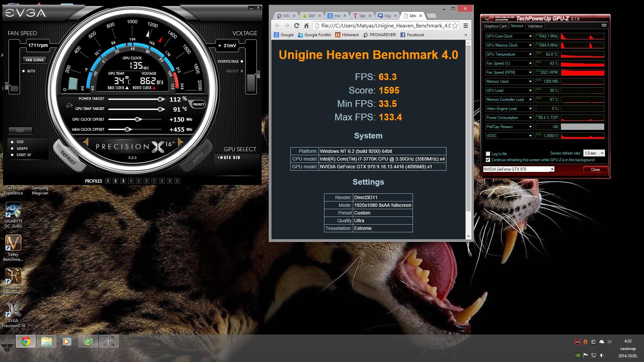Open the Chrome hamburger menu
The width and height of the screenshot is (644, 362).
466,26
